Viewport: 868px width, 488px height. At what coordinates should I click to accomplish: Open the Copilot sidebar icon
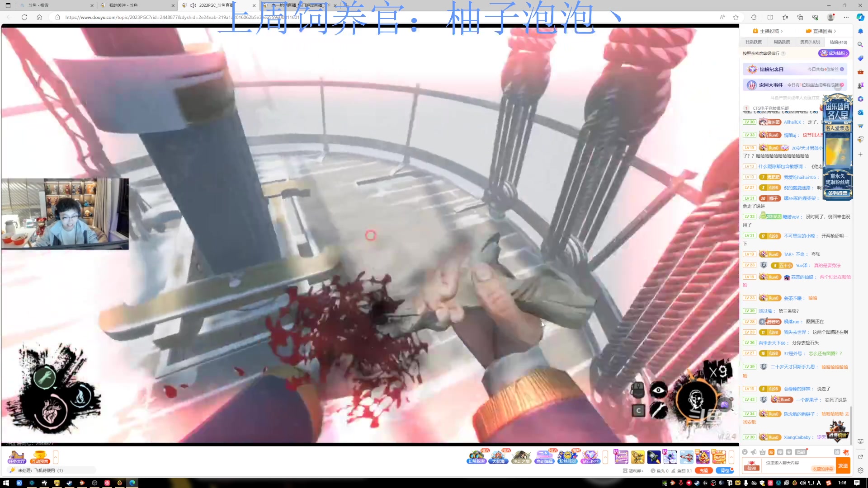pos(860,17)
